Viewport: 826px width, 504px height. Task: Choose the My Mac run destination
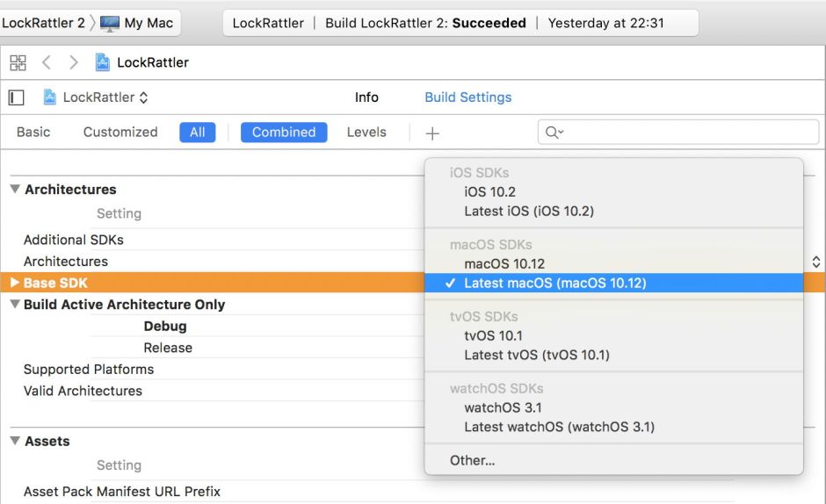click(x=136, y=23)
